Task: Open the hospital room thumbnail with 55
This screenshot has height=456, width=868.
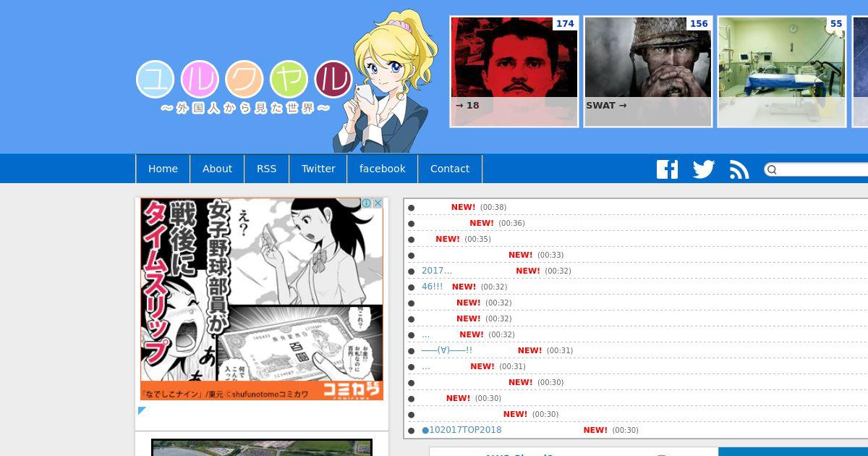Action: pos(782,72)
